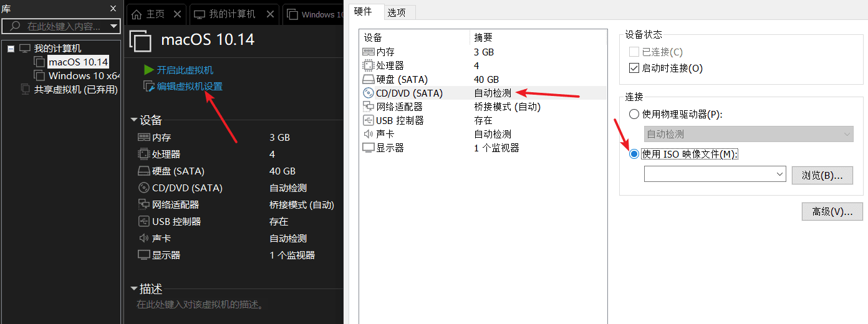
Task: Click 1 个监视器 value in settings list
Action: click(496, 148)
